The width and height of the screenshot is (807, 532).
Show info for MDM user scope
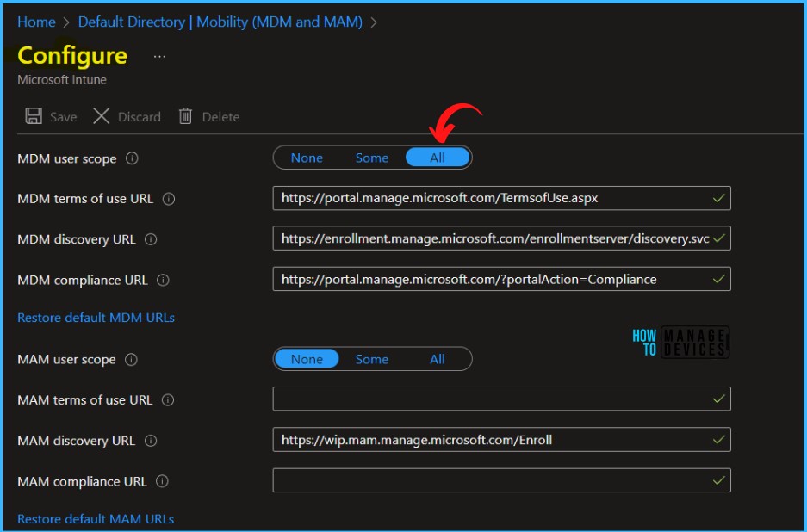pos(132,158)
